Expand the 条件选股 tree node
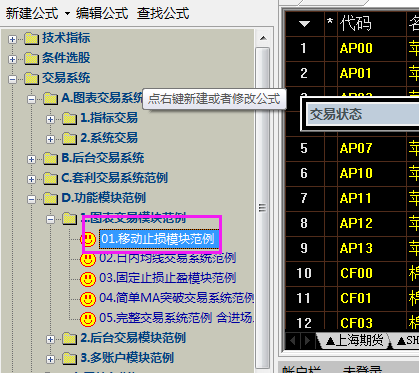Screen dimensions: 419x373 click(12, 59)
